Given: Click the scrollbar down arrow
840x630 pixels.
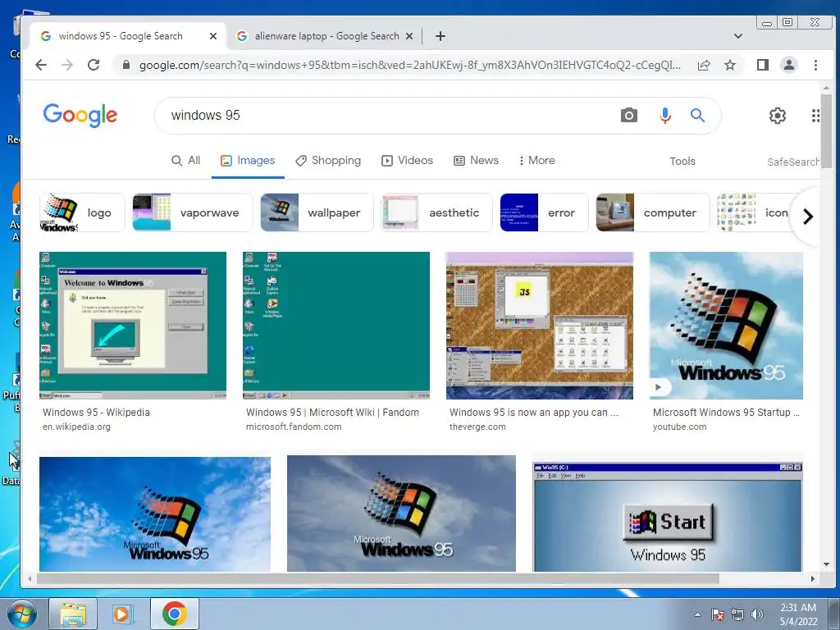Looking at the screenshot, I should (x=826, y=564).
